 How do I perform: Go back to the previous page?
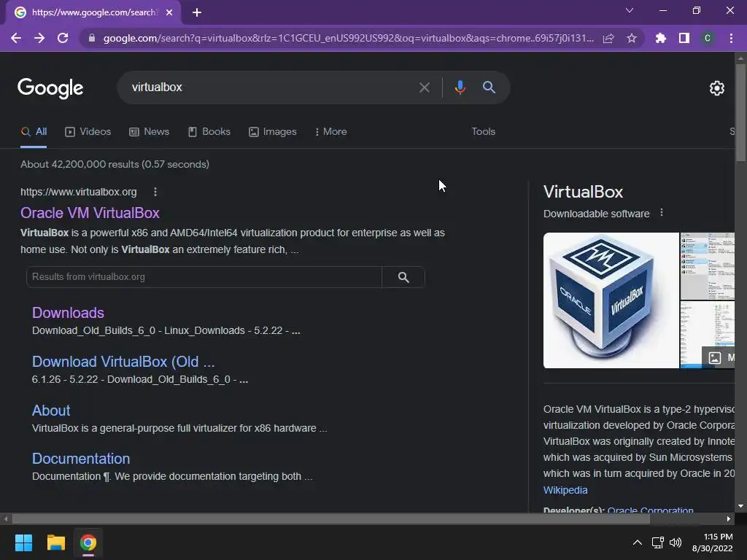click(16, 38)
